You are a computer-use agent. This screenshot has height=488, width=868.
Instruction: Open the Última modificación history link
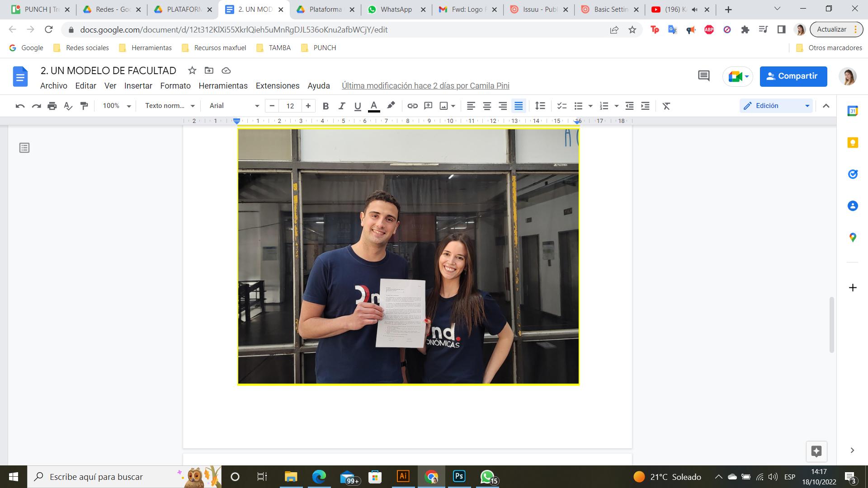[x=425, y=86]
